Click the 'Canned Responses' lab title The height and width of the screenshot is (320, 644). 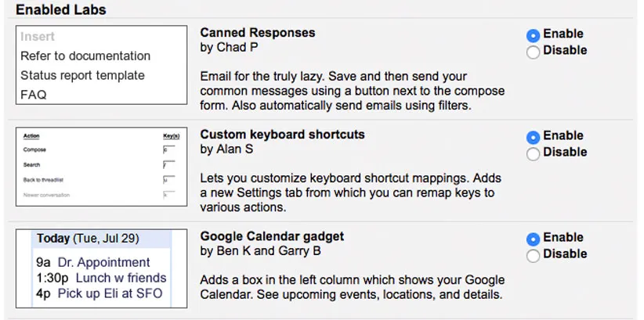click(258, 33)
